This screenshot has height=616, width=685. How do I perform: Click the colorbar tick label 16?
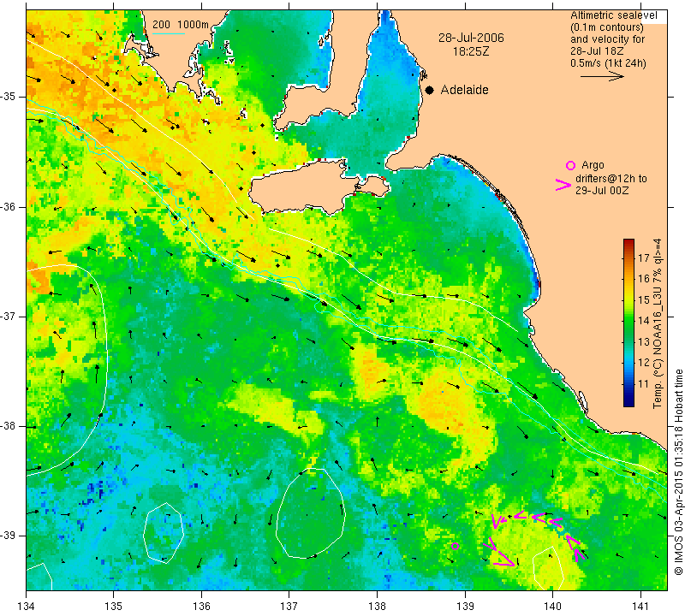point(644,279)
